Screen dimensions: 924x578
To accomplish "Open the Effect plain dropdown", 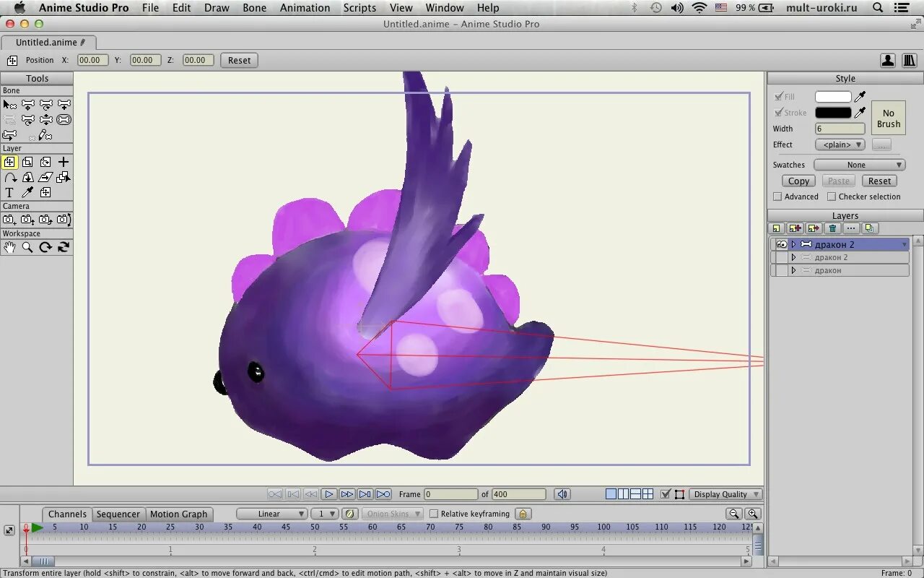I will (840, 144).
